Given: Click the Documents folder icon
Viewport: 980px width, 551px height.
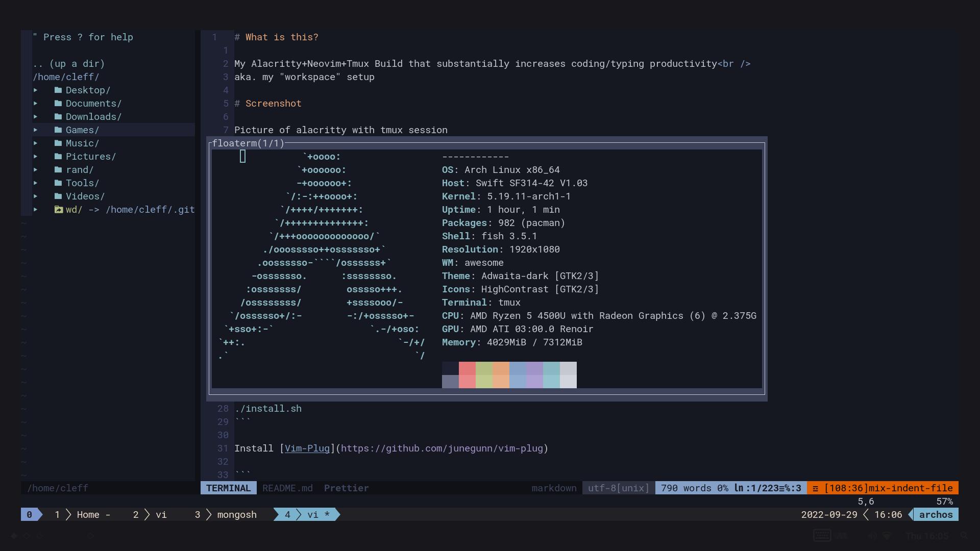Looking at the screenshot, I should coord(58,104).
